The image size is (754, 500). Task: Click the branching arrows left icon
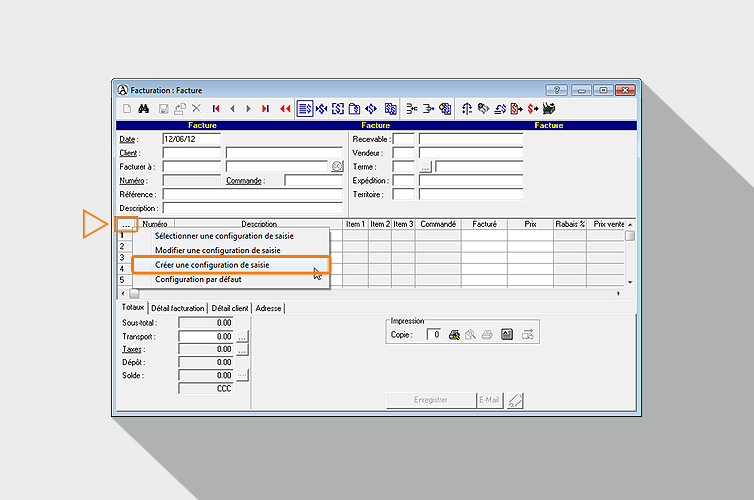[412, 109]
